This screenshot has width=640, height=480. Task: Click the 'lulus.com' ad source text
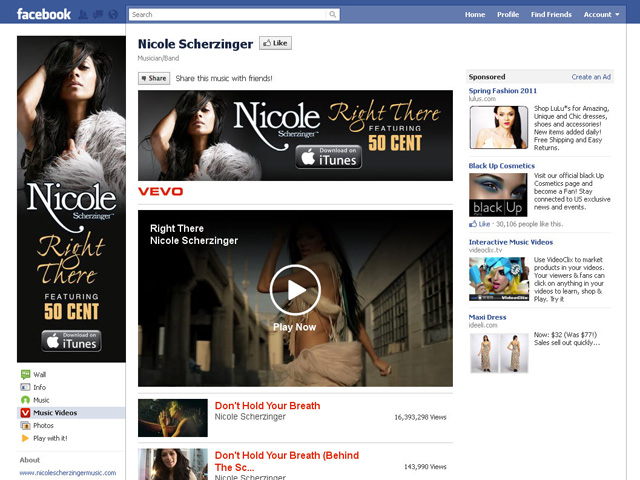click(x=482, y=99)
